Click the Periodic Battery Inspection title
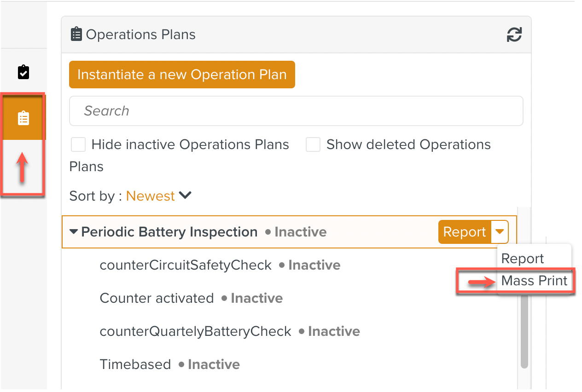Image resolution: width=582 pixels, height=392 pixels. point(169,232)
